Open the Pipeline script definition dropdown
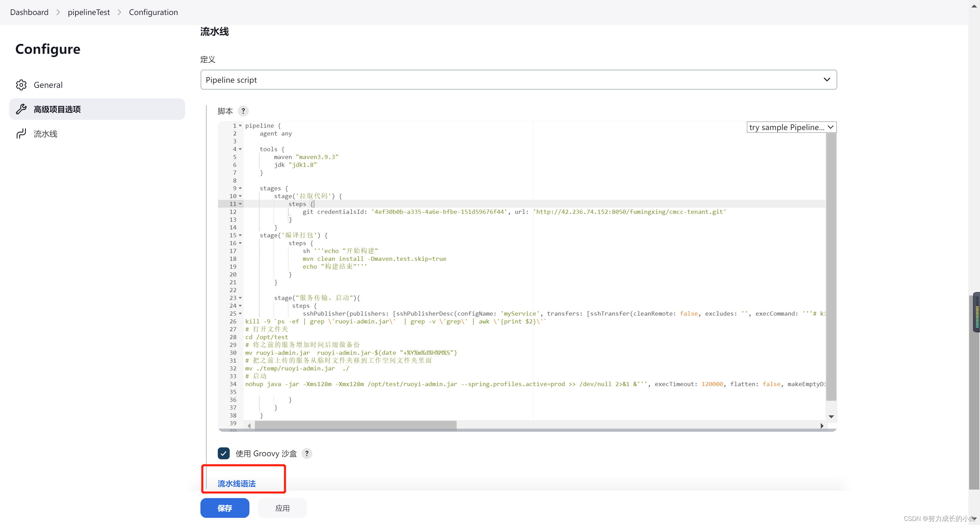The width and height of the screenshot is (980, 525). click(519, 80)
